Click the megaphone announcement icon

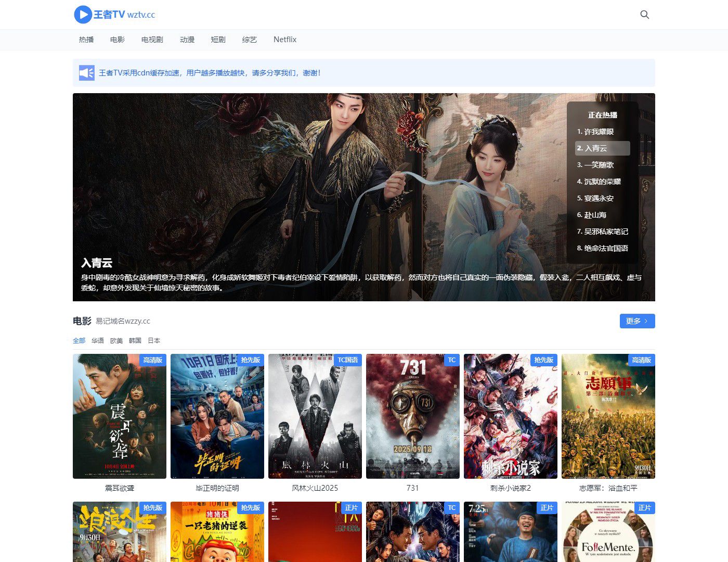(x=86, y=73)
